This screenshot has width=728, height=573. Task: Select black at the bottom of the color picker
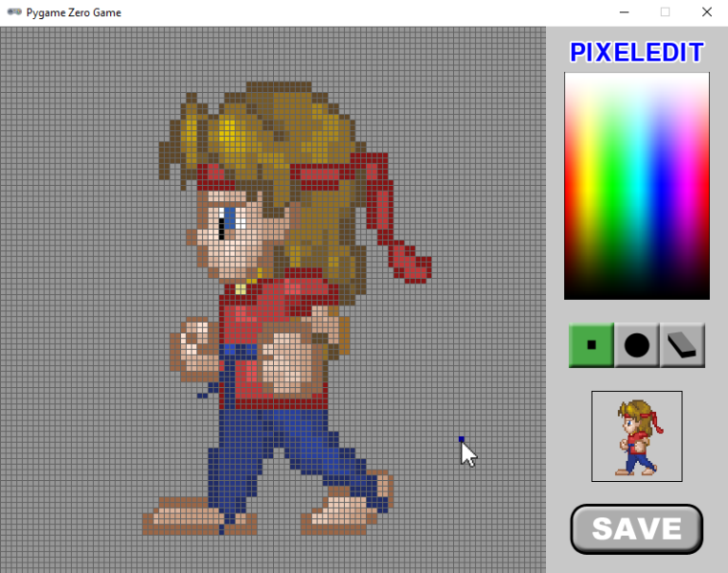[x=636, y=294]
